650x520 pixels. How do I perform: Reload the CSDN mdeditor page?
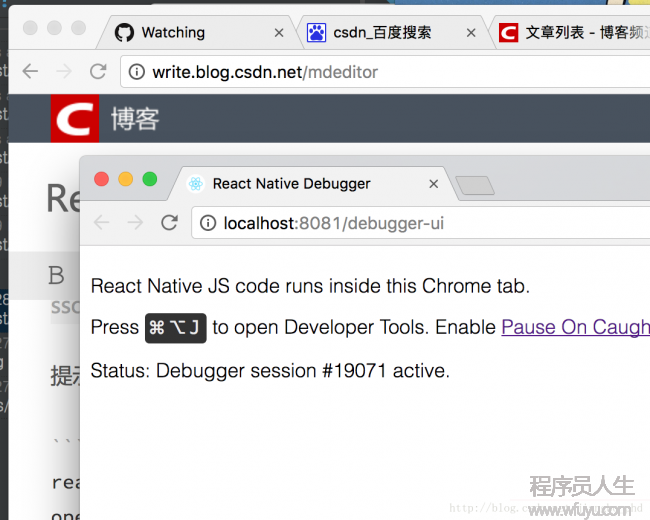pos(98,71)
